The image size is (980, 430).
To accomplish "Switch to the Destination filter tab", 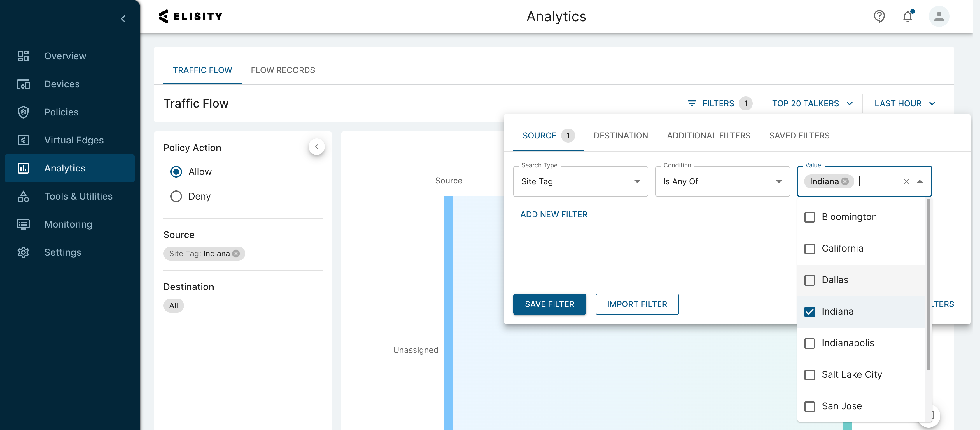I will click(620, 136).
